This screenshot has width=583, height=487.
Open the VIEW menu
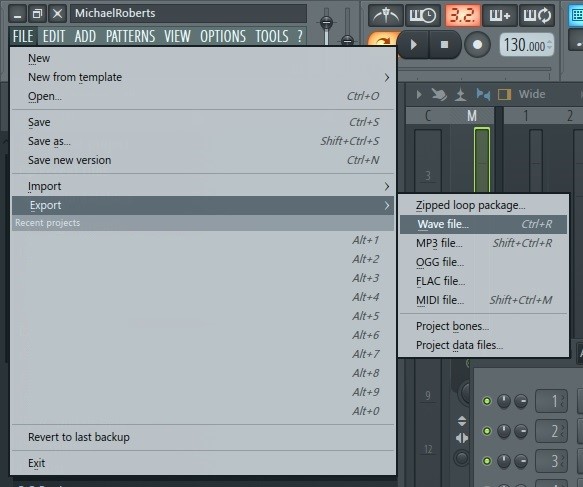(x=177, y=36)
